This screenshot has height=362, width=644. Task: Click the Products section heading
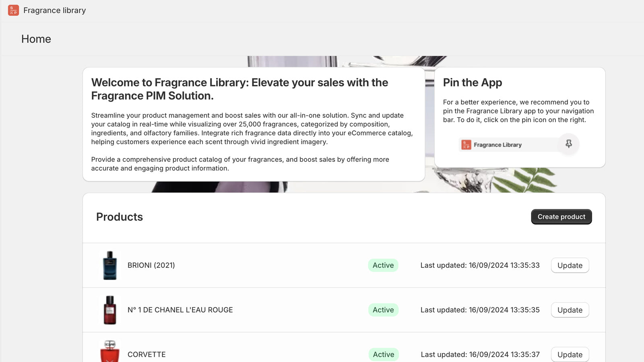[x=120, y=217]
